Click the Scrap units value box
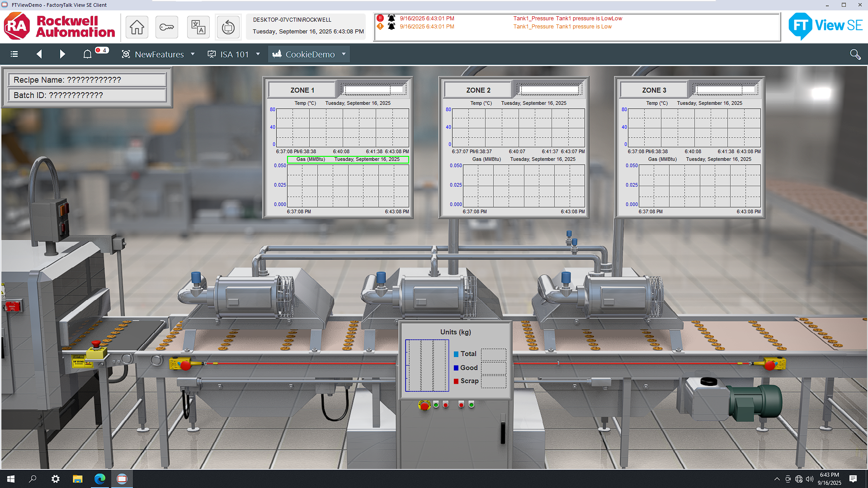This screenshot has width=868, height=488. [493, 381]
